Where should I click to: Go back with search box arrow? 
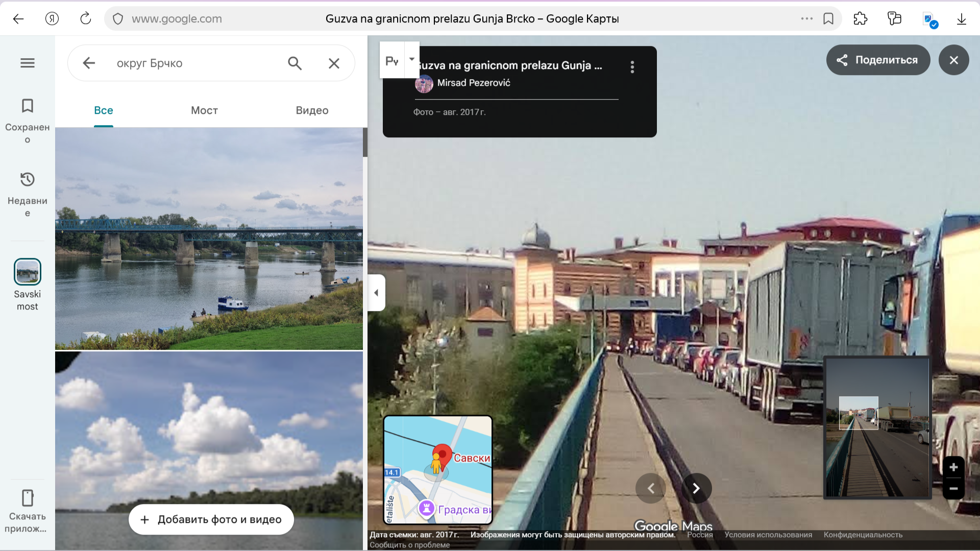point(89,63)
